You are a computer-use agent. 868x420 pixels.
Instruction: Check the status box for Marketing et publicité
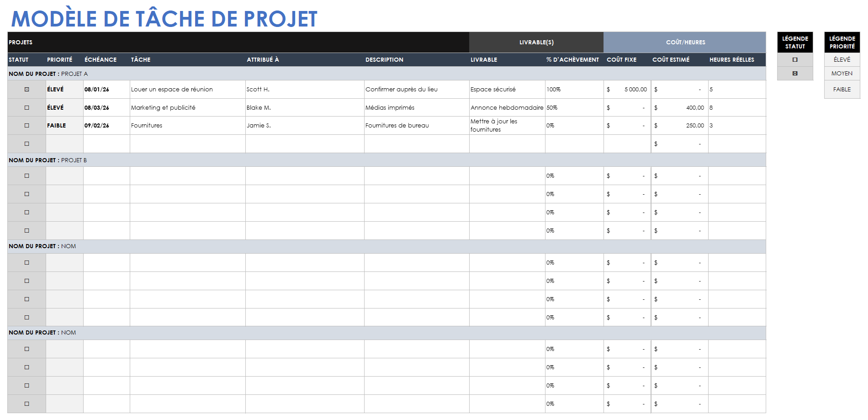tap(26, 108)
